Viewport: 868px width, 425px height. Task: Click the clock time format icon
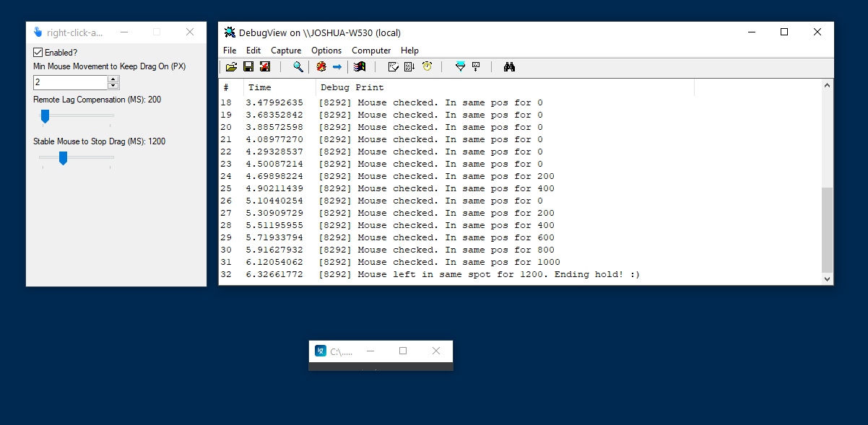tap(428, 67)
